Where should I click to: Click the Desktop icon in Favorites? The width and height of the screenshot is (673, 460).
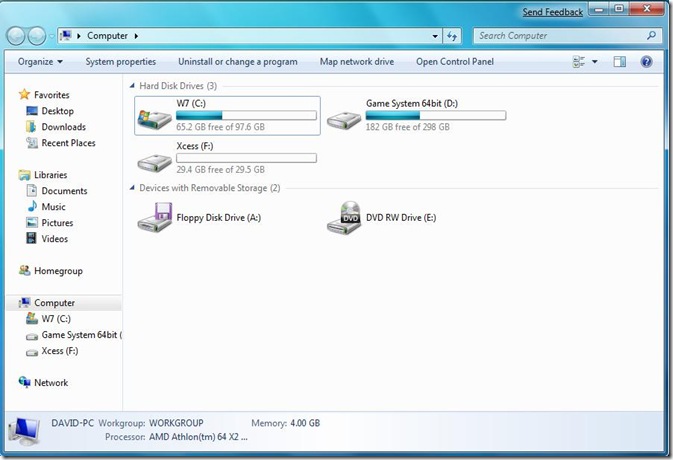coord(32,111)
